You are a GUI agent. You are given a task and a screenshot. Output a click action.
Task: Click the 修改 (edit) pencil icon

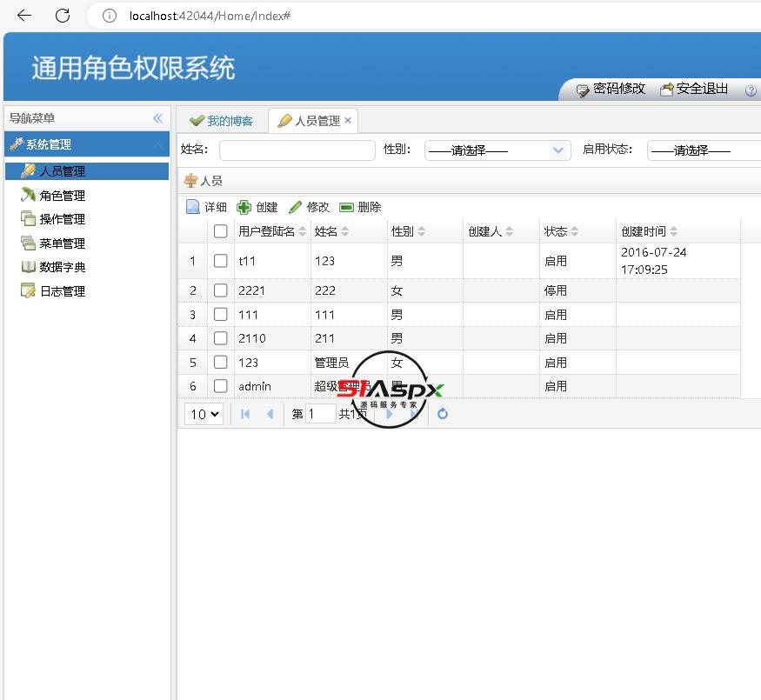[x=296, y=207]
